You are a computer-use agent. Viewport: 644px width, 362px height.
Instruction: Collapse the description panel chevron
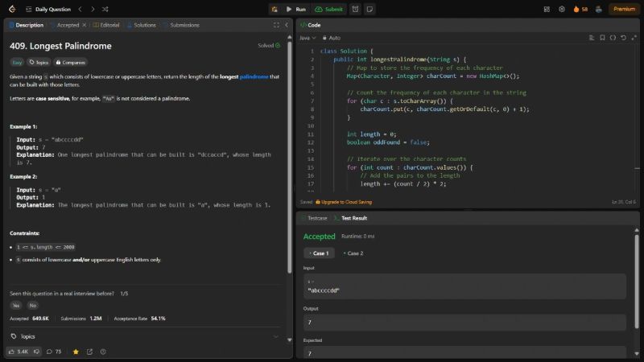(286, 25)
